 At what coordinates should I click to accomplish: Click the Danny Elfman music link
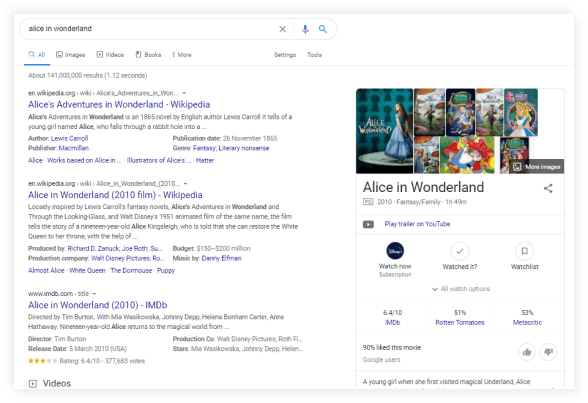pos(222,258)
